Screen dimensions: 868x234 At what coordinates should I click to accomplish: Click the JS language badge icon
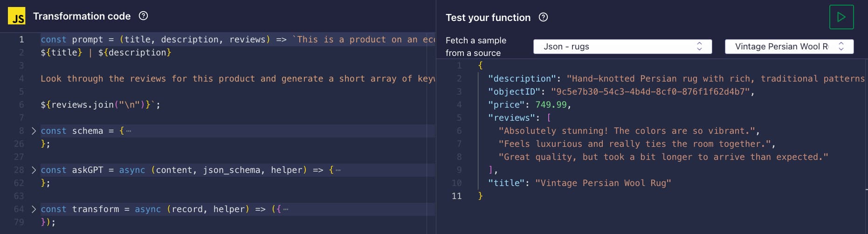[17, 16]
